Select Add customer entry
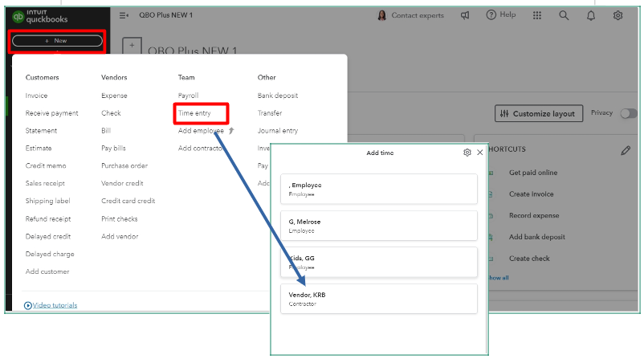 point(47,271)
